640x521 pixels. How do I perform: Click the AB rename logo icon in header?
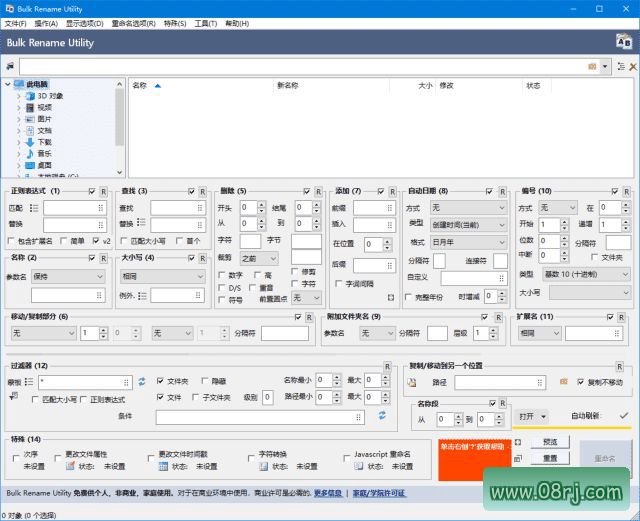(x=624, y=42)
